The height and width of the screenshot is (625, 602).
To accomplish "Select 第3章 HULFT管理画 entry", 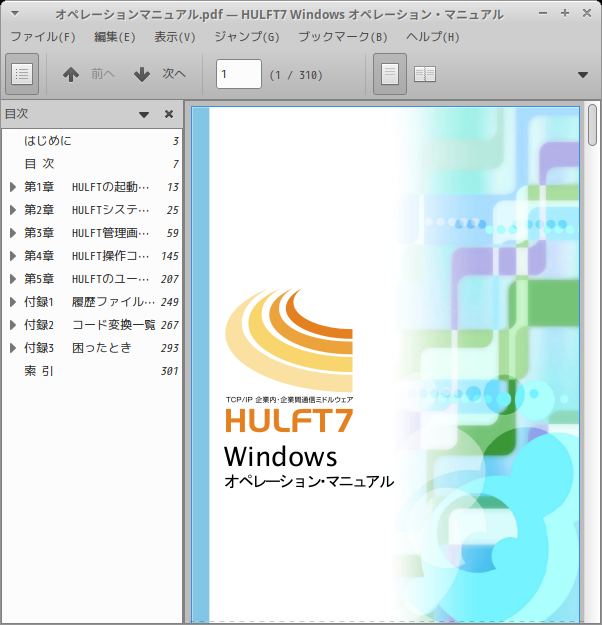I will pos(92,233).
